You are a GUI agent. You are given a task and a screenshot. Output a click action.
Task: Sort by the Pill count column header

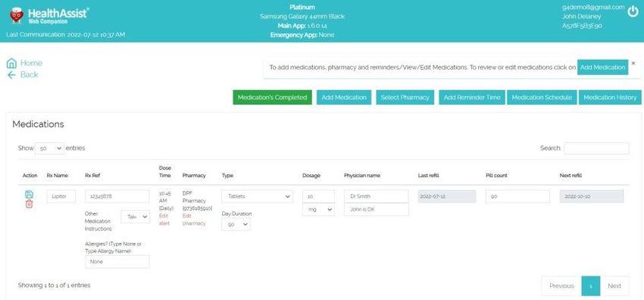click(496, 175)
